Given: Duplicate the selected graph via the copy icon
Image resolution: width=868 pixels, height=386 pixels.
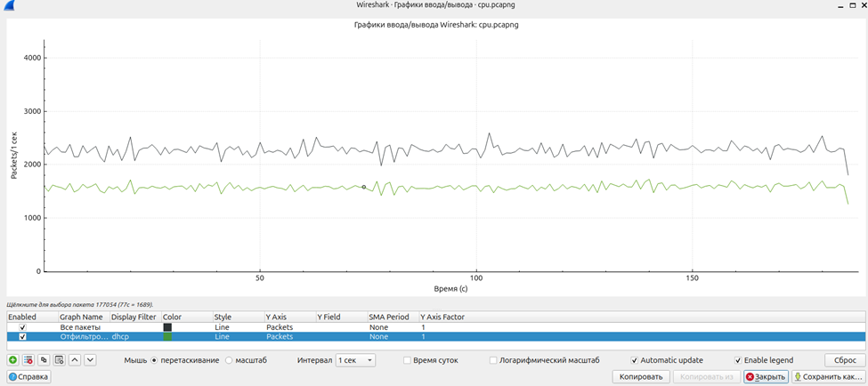Looking at the screenshot, I should click(45, 360).
